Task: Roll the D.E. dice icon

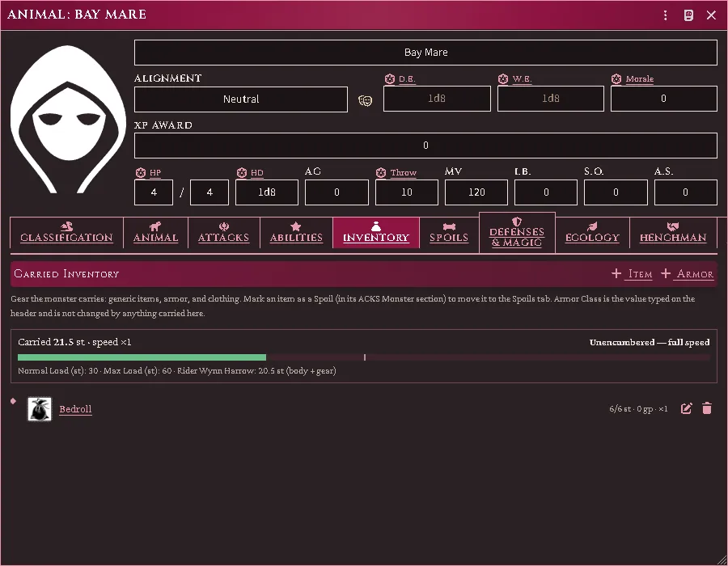Action: click(390, 79)
